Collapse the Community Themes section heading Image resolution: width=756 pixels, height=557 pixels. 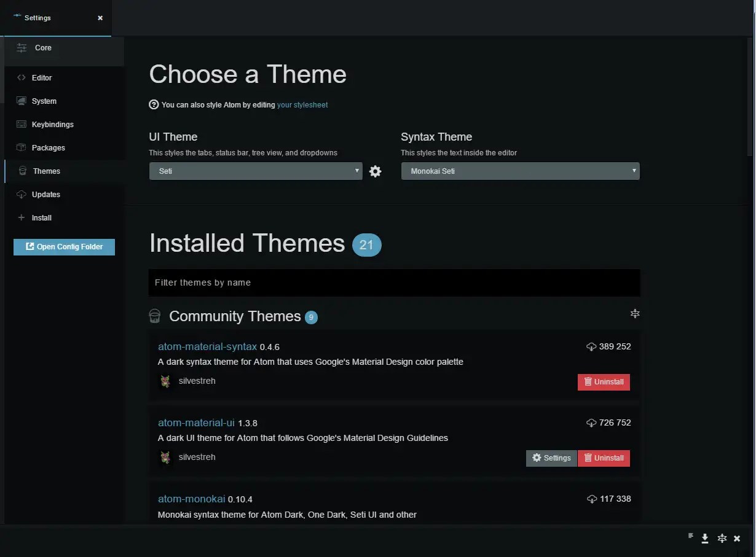[235, 316]
